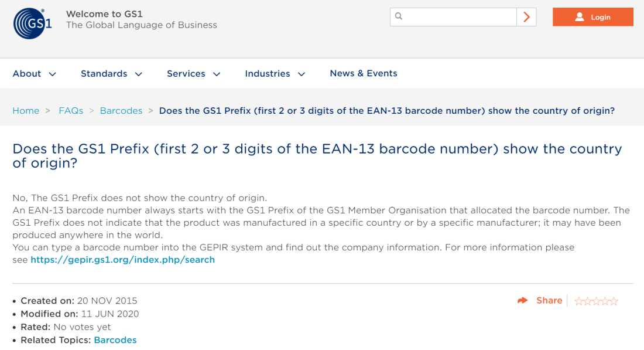The height and width of the screenshot is (350, 644).
Task: Open the FAQs breadcrumb link
Action: (x=71, y=111)
